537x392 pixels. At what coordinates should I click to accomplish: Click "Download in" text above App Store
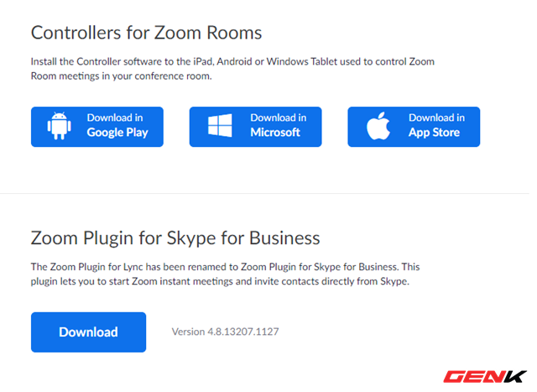[436, 118]
